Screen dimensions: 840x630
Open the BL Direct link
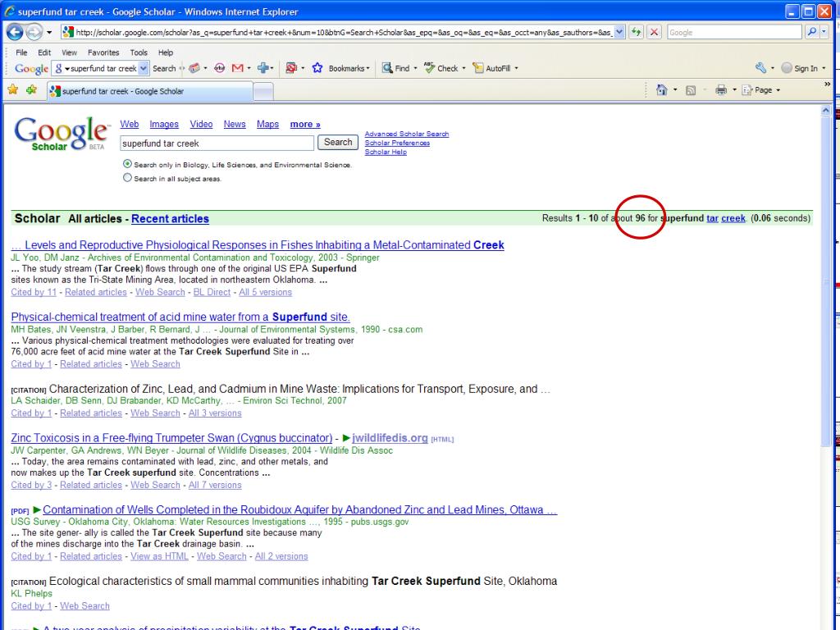(x=212, y=292)
